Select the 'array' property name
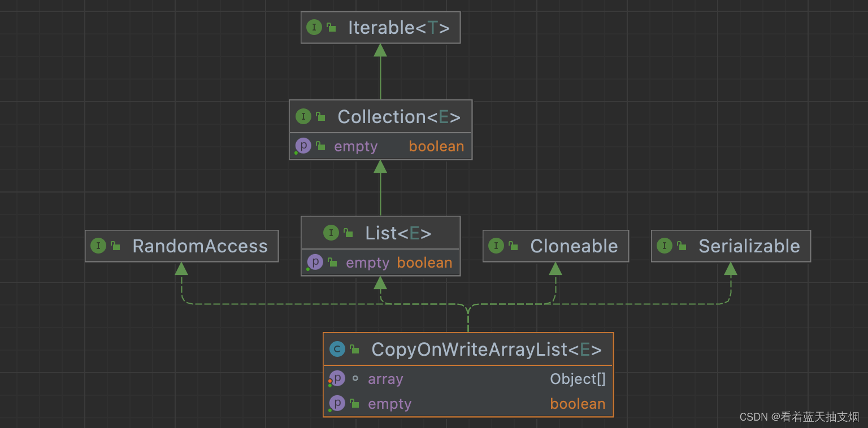 click(x=385, y=379)
